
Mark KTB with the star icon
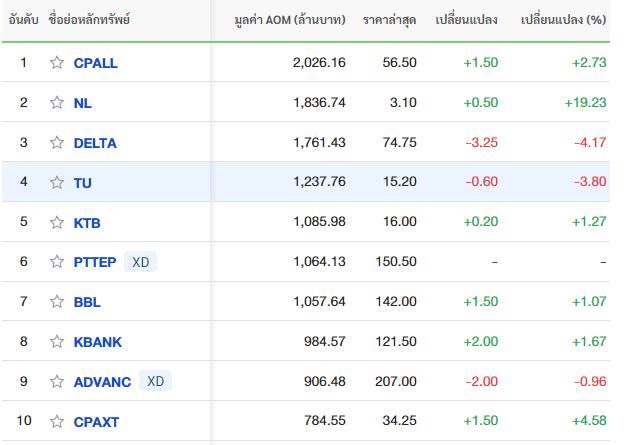[57, 223]
